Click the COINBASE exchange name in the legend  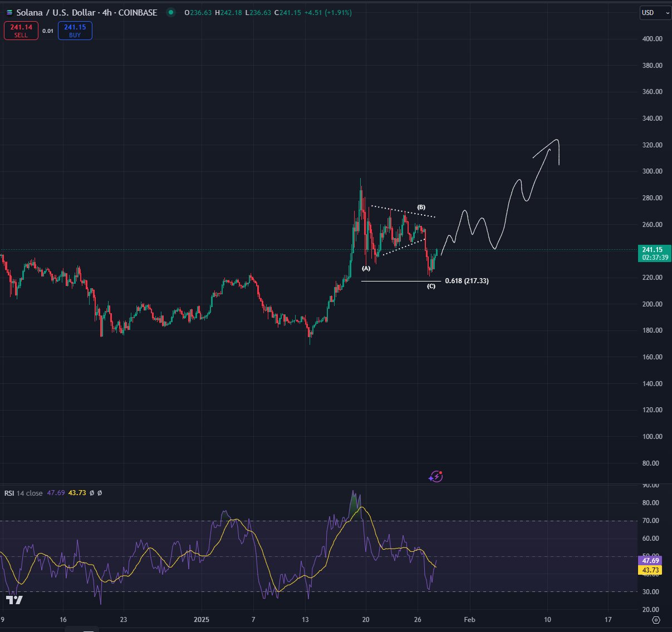138,12
